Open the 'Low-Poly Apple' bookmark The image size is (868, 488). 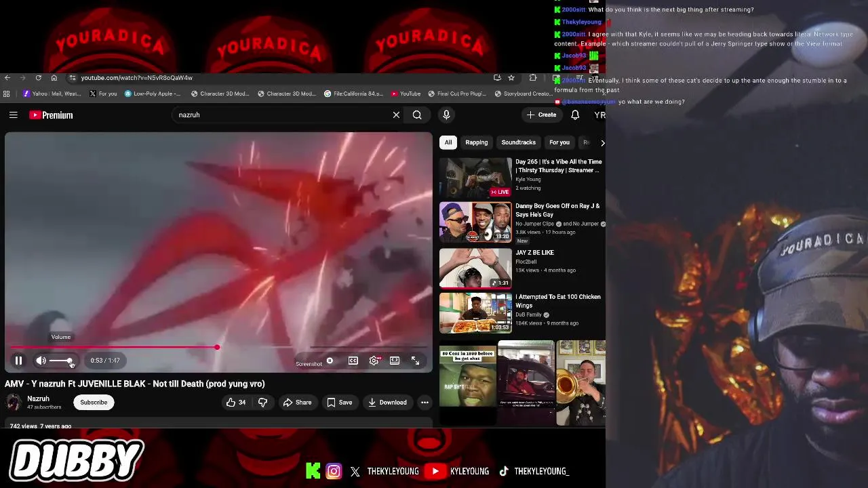click(153, 94)
